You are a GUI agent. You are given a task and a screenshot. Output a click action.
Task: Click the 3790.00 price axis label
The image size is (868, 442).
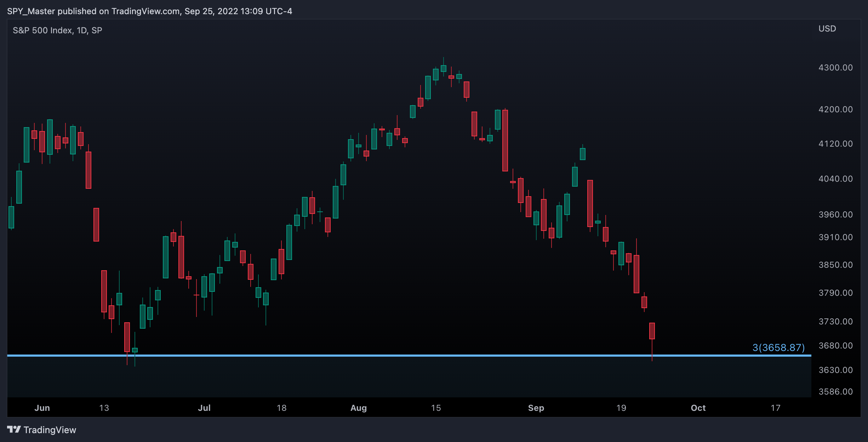[835, 293]
